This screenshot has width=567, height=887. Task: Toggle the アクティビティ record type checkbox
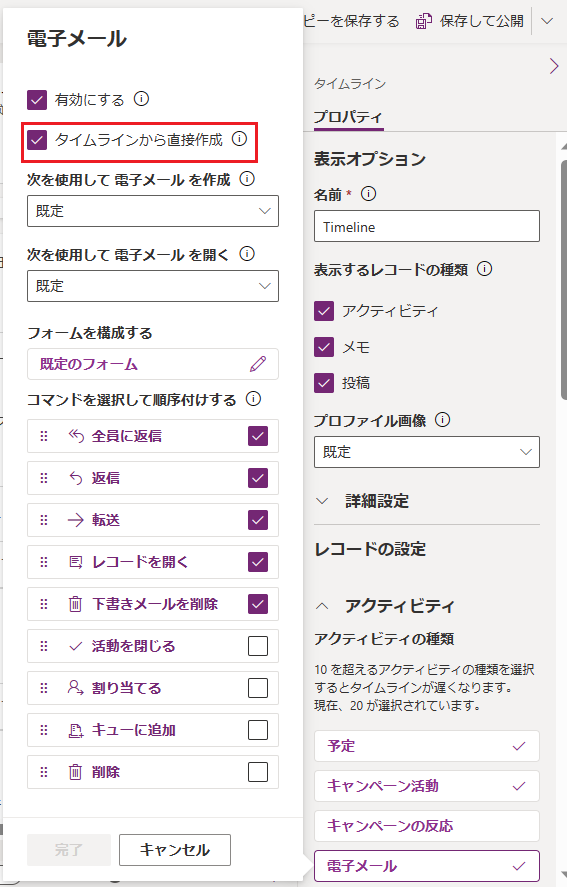click(x=324, y=311)
